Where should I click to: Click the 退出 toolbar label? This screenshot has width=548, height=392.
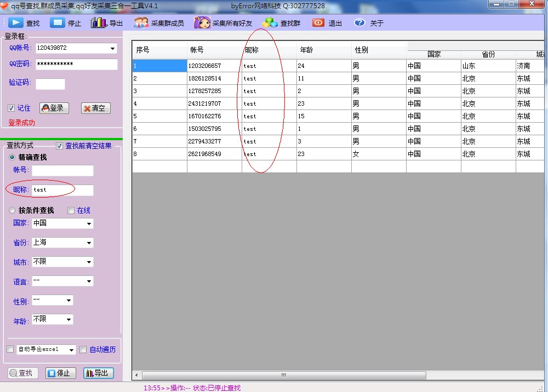(x=335, y=24)
